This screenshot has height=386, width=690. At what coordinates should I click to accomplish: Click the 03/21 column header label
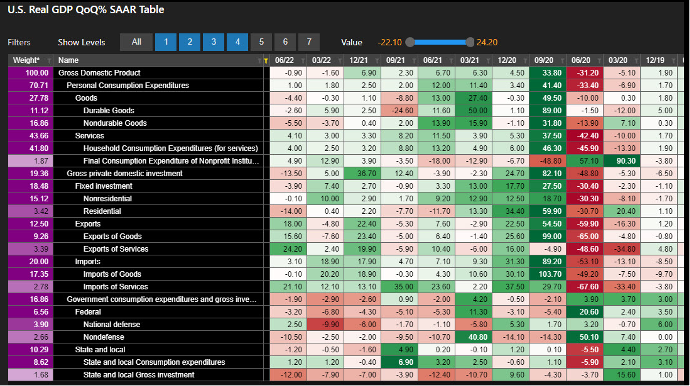click(470, 60)
